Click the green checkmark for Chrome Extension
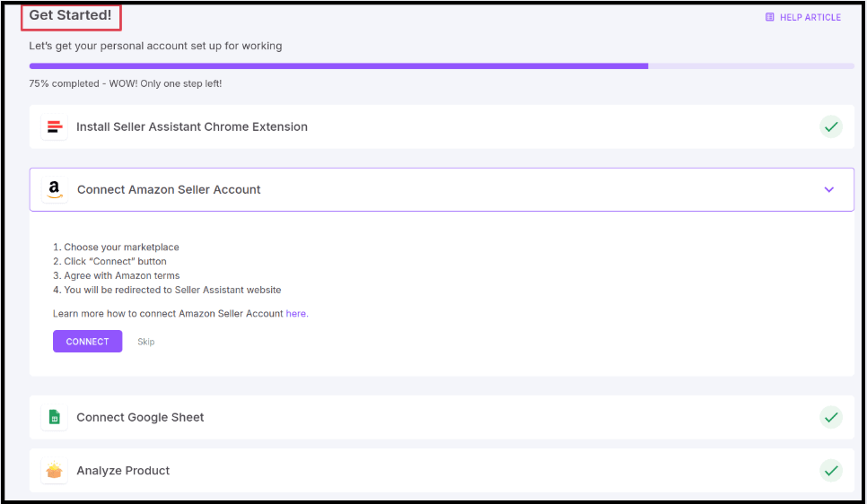 coord(831,127)
